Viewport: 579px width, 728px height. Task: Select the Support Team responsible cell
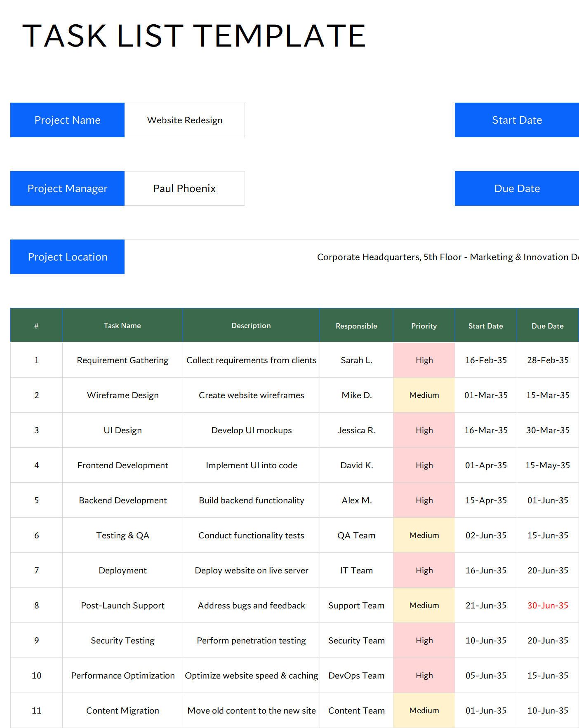coord(356,606)
